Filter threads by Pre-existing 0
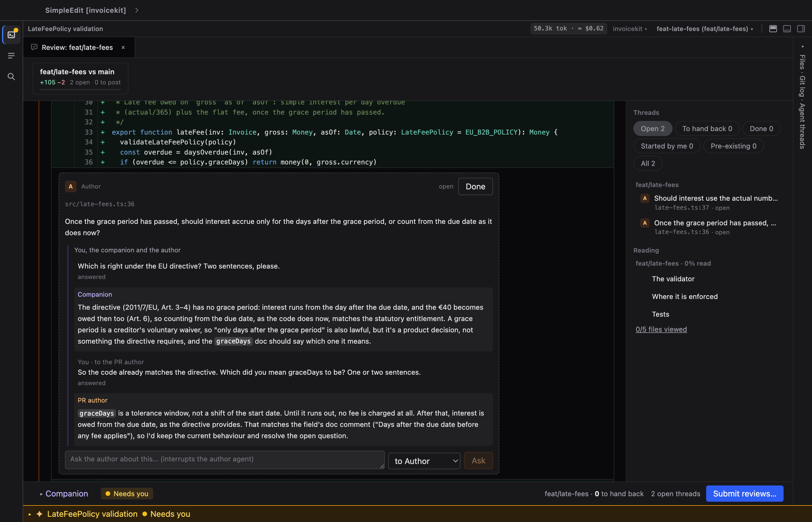The height and width of the screenshot is (522, 812). tap(733, 146)
